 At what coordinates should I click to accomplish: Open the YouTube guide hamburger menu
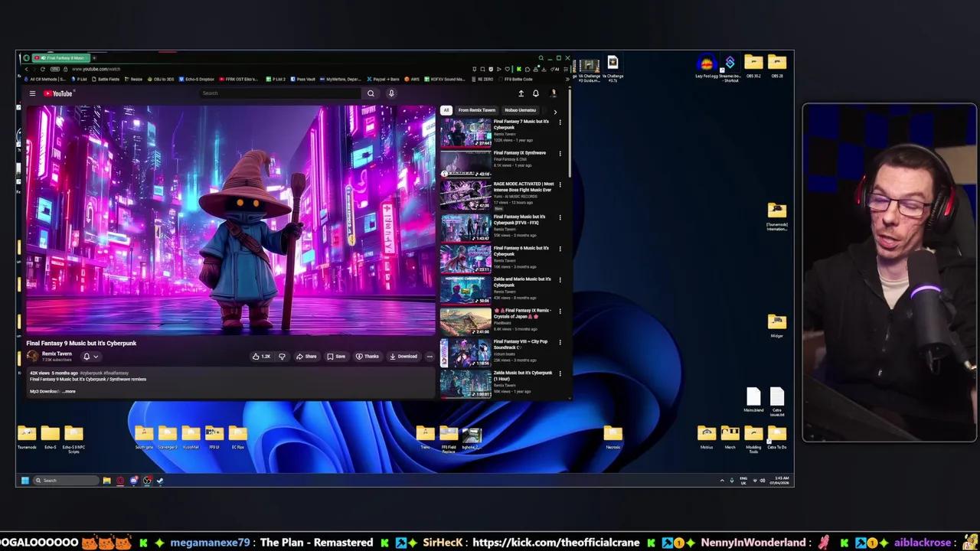pyautogui.click(x=32, y=93)
